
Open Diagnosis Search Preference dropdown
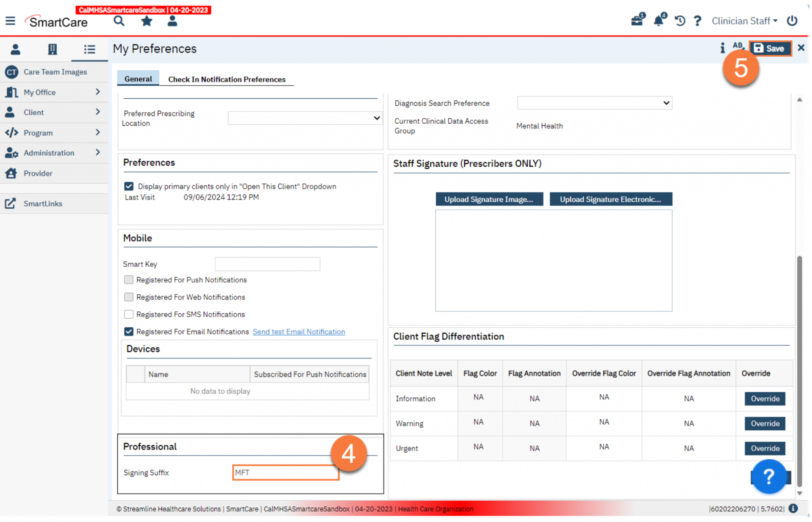tap(594, 103)
